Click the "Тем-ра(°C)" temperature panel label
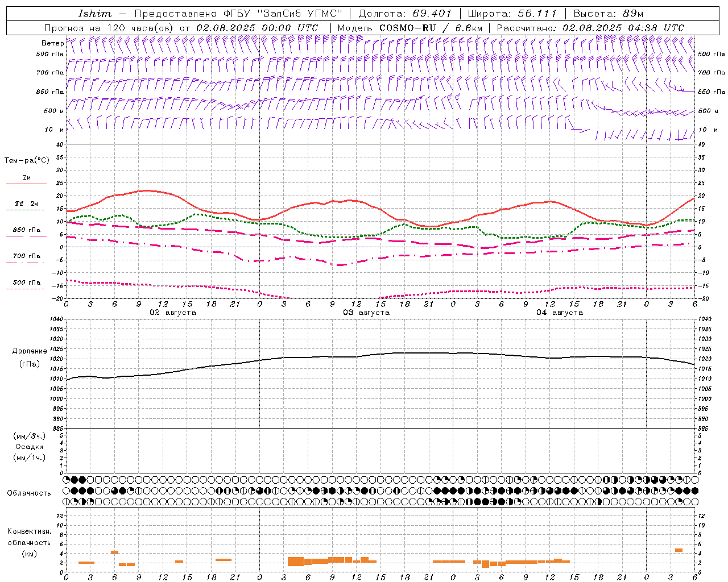Image resolution: width=728 pixels, height=582 pixels. (x=27, y=161)
